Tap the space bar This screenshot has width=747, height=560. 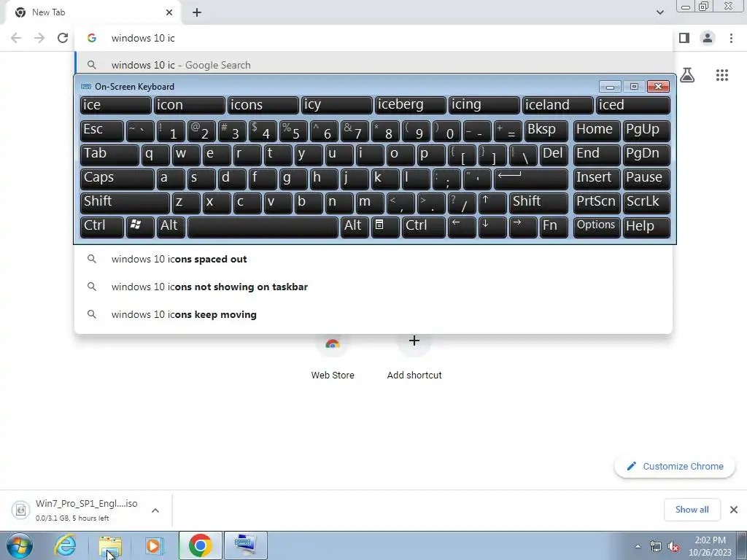(263, 227)
